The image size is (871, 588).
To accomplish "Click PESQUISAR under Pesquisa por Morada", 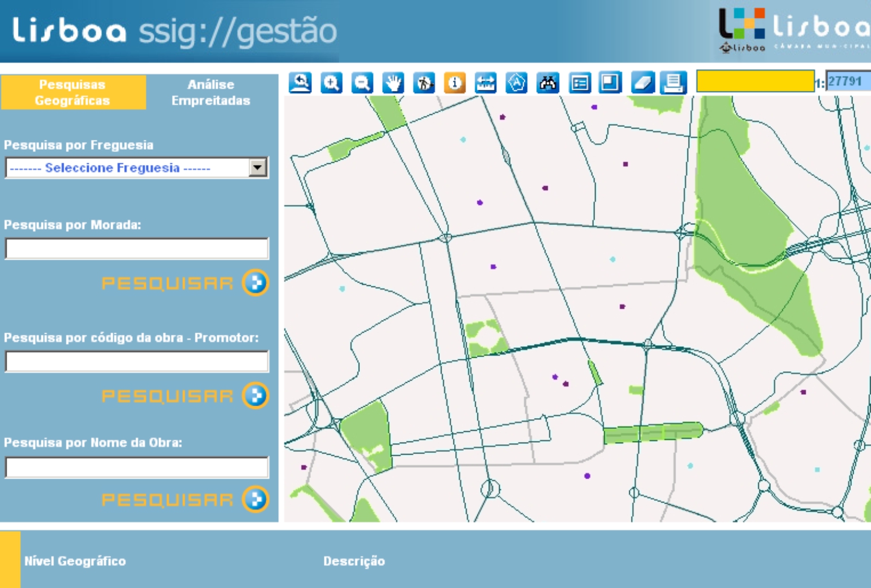I will tap(185, 283).
